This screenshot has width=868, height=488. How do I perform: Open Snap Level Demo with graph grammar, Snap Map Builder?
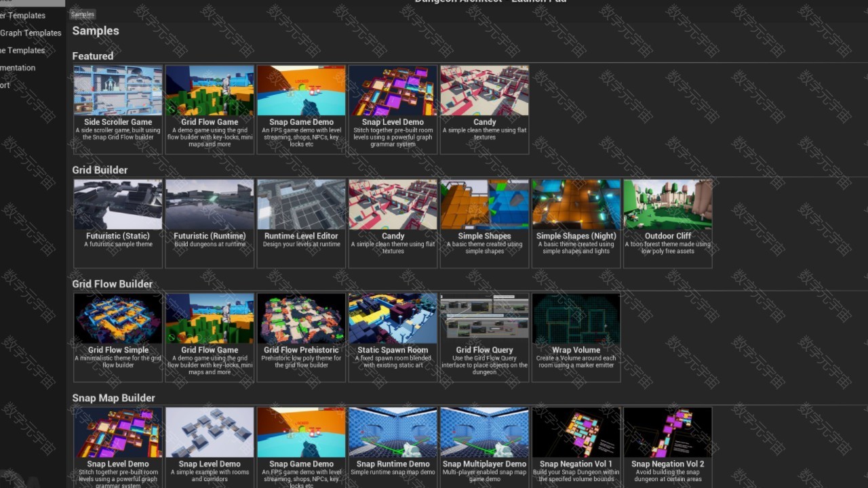coord(118,447)
